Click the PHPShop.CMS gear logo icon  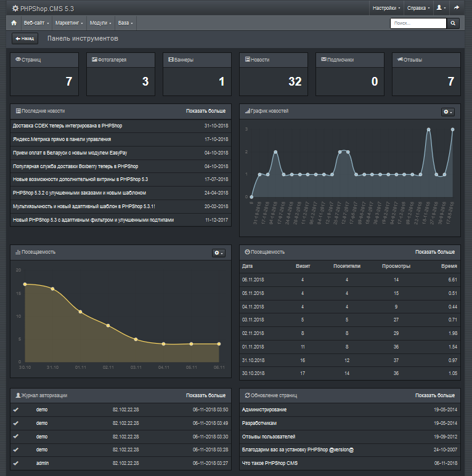click(15, 9)
